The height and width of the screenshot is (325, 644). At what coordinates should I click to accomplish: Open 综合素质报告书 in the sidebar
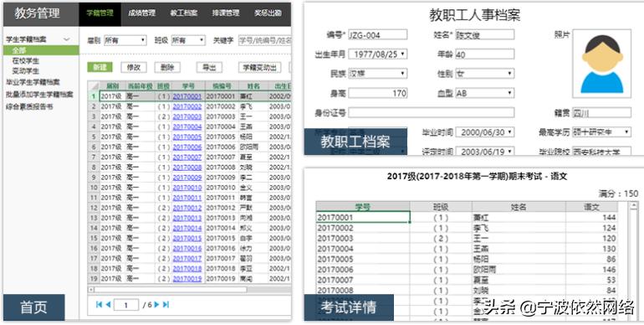(x=29, y=106)
